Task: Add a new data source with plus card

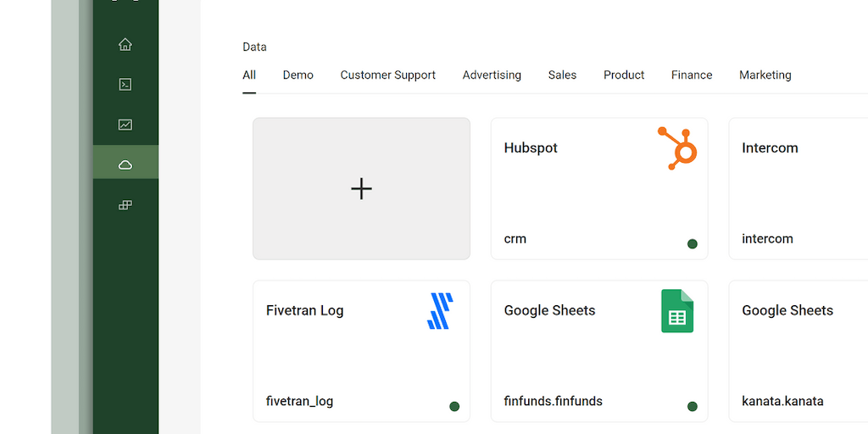Action: 361,188
